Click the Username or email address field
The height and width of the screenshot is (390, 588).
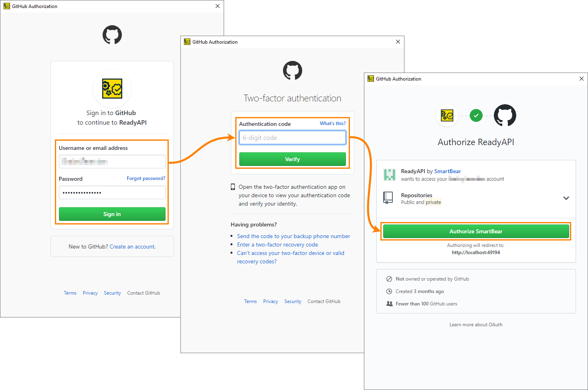pos(112,162)
